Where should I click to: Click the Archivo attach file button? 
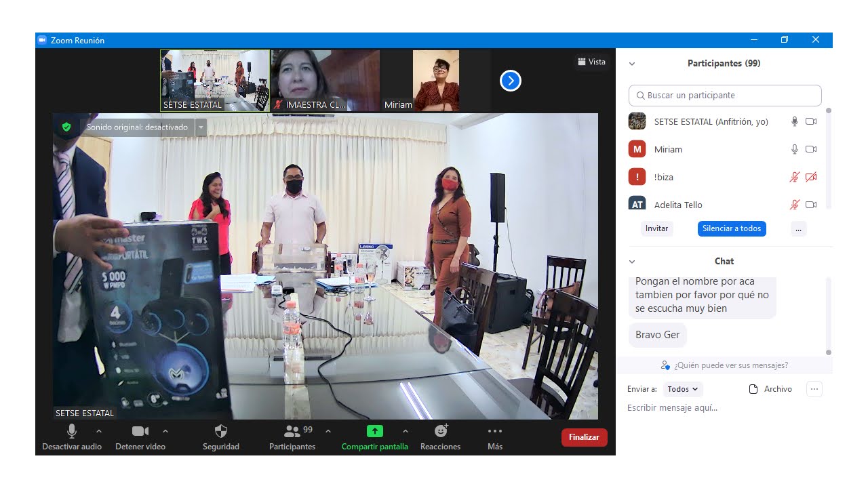point(770,389)
